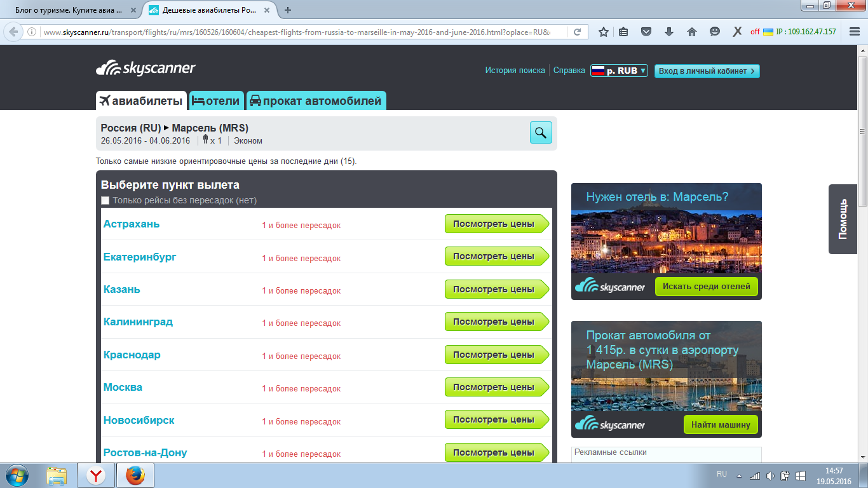Select Ростов-на-Дону departure link

[x=145, y=453]
